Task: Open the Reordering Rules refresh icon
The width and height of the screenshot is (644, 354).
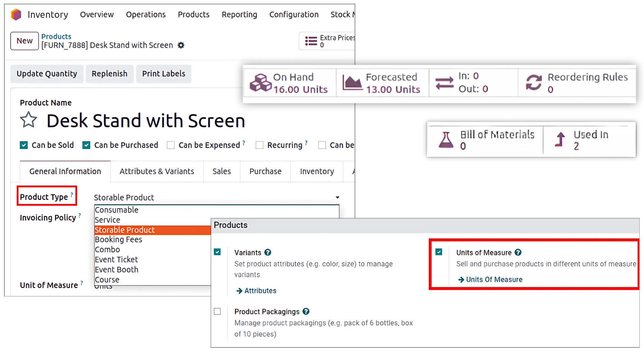Action: (x=534, y=83)
